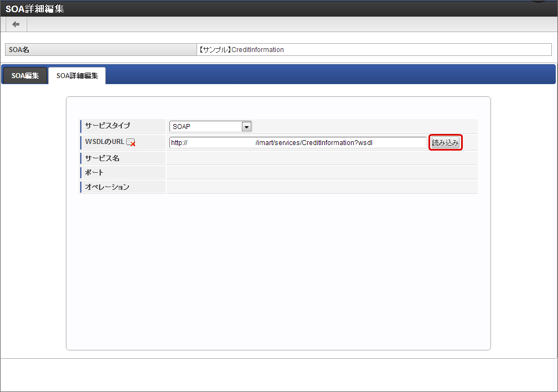Screen dimensions: 558x392
Task: Click the SOA名 value 【サンプル】CreditInformation
Action: (x=241, y=50)
